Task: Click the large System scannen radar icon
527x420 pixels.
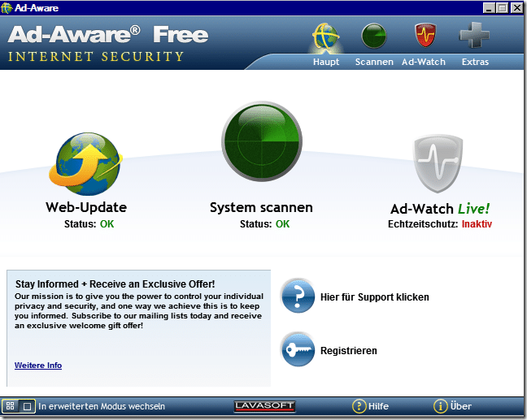Action: [x=262, y=141]
